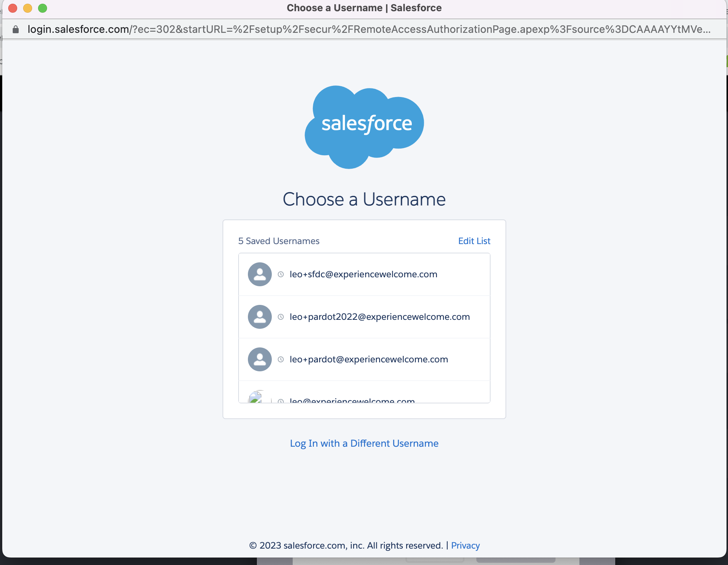Click clock icon beside leo+pardot@experiencewelcome.com

point(281,359)
